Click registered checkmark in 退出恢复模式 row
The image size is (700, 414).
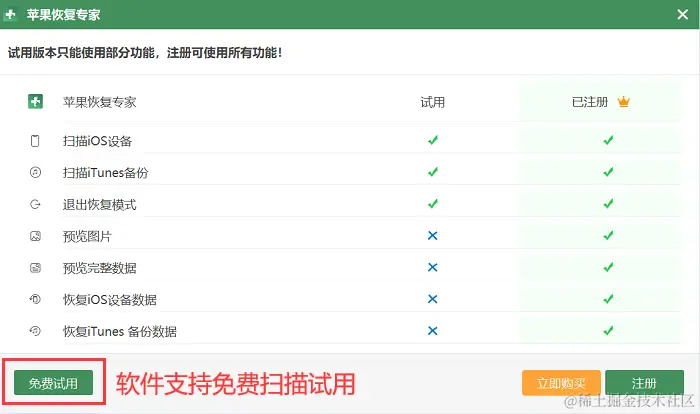click(x=608, y=204)
